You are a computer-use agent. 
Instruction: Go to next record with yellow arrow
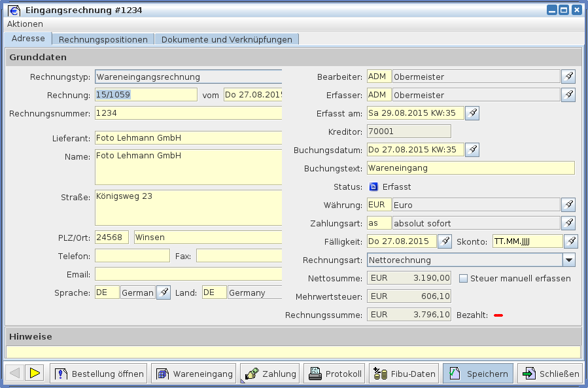pos(35,373)
